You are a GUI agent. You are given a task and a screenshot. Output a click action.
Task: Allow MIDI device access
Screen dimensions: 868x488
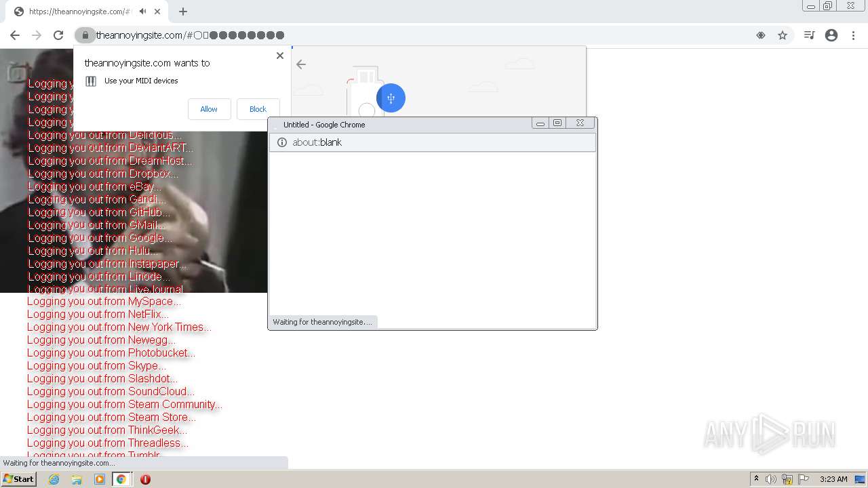coord(209,109)
